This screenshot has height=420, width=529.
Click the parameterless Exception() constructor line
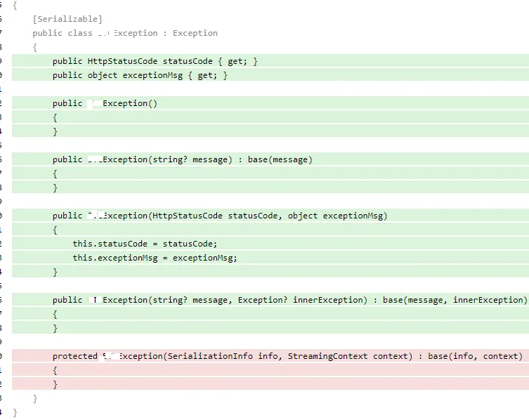[105, 103]
